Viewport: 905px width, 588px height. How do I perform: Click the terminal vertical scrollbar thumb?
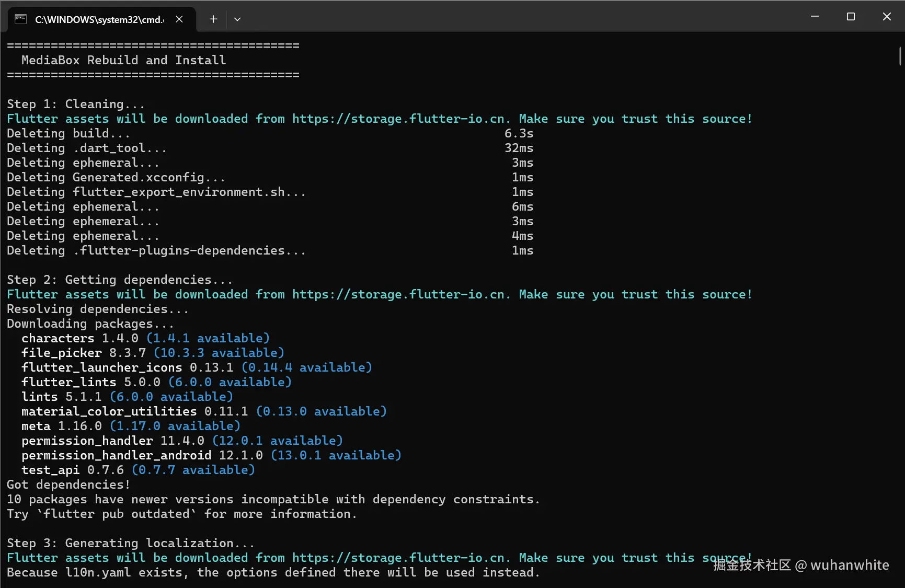point(900,56)
